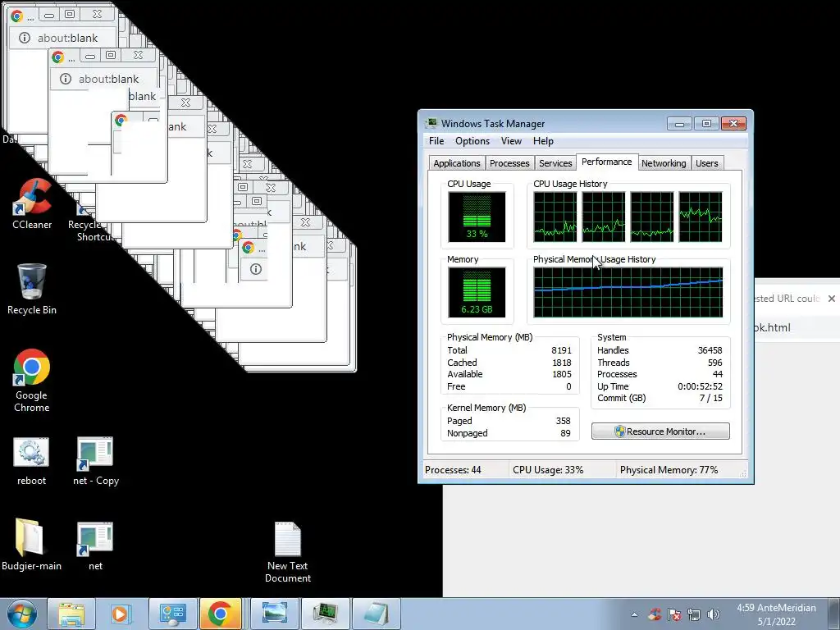The image size is (840, 630).
Task: Click the info icon beside topmost about:blank
Action: pyautogui.click(x=24, y=38)
